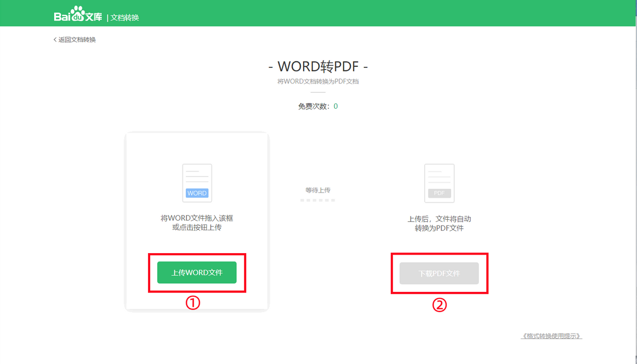This screenshot has width=637, height=364.
Task: Click the 将WORD文档转换为PDF文档 subtitle
Action: (x=318, y=81)
